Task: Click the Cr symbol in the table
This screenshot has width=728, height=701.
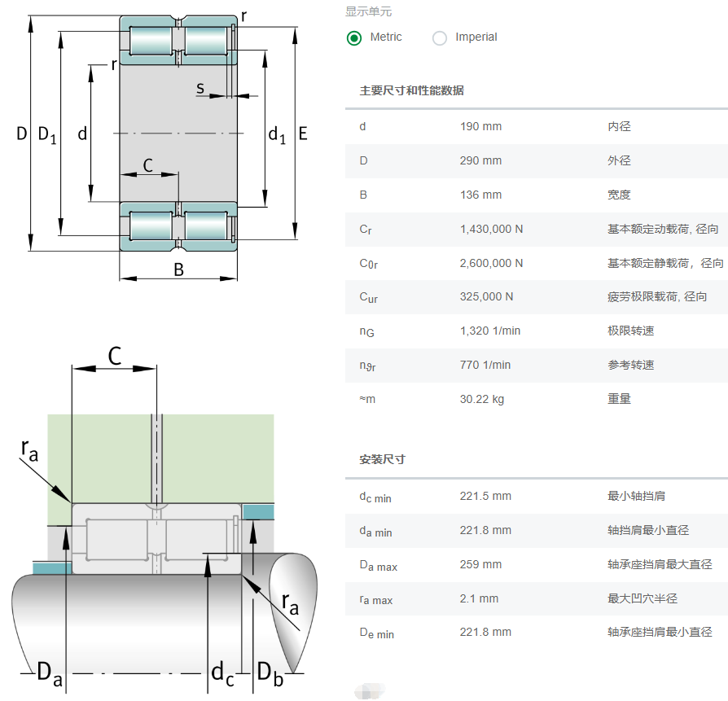Action: pos(366,230)
